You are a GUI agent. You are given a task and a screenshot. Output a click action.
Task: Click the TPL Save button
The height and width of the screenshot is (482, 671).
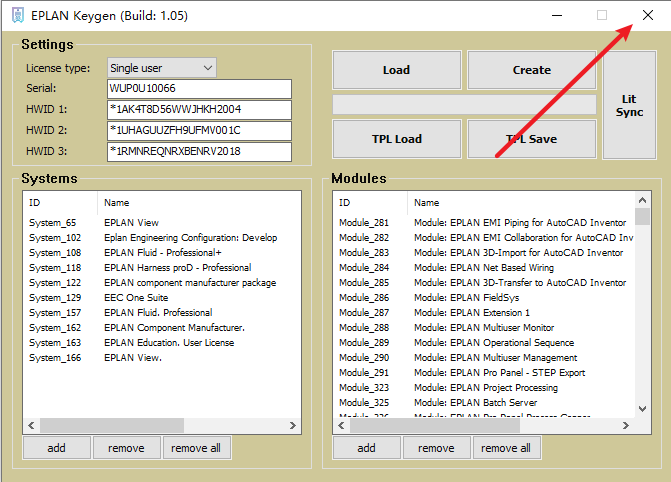click(531, 139)
